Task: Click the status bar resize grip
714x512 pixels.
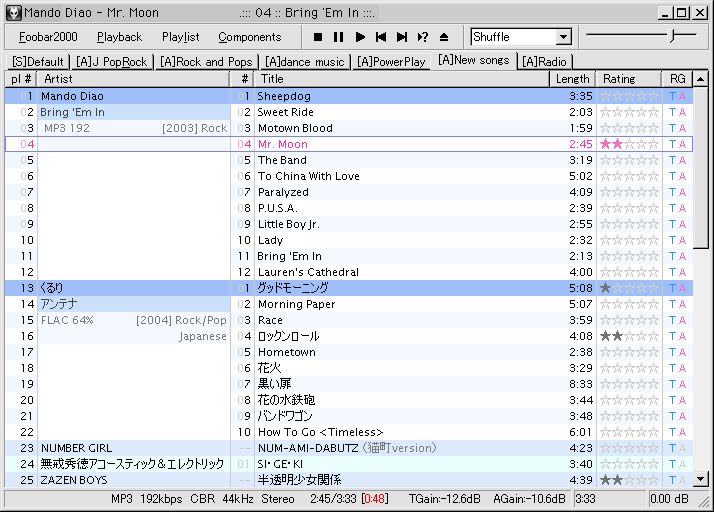Action: tap(704, 501)
